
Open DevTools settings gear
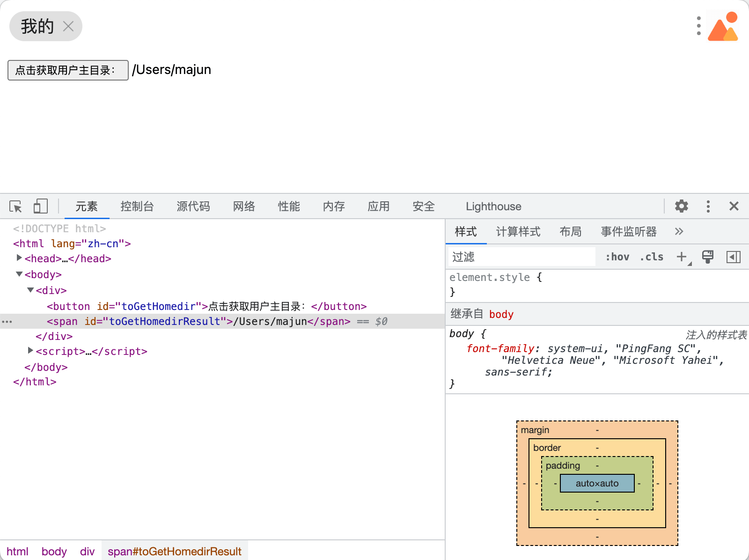coord(681,206)
